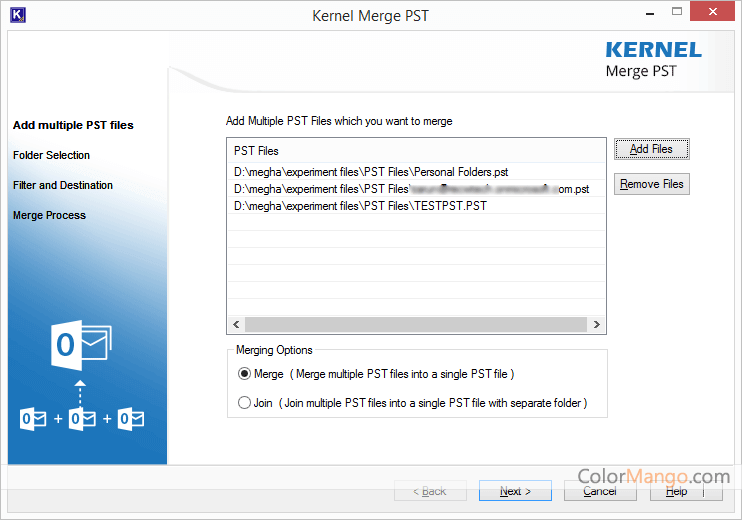Click the Kernel app icon in title bar

[x=16, y=15]
